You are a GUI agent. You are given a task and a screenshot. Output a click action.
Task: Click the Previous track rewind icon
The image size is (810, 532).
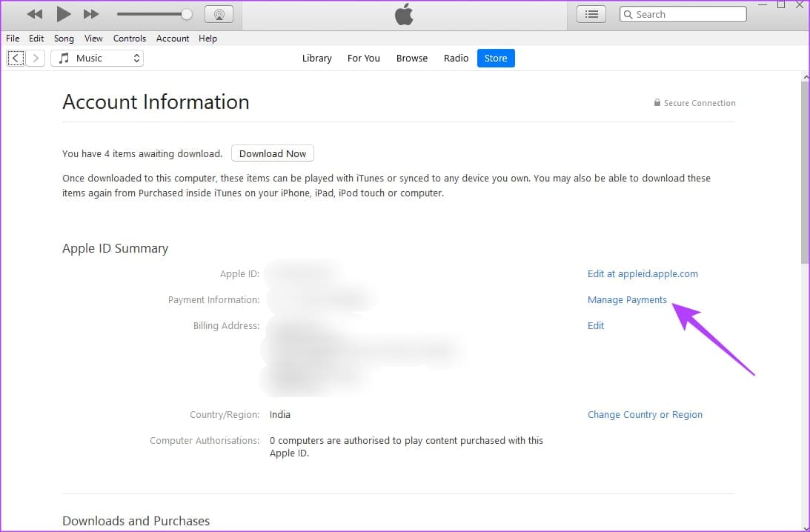pos(35,14)
